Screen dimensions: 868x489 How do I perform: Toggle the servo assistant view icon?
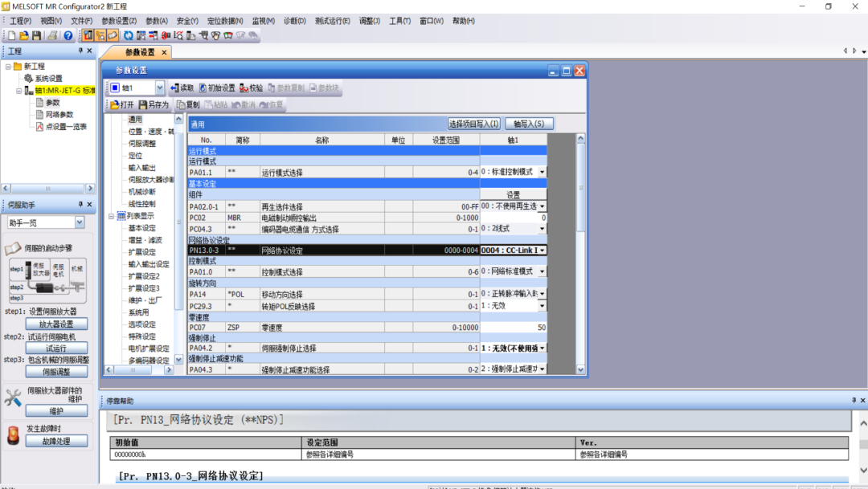coord(100,35)
